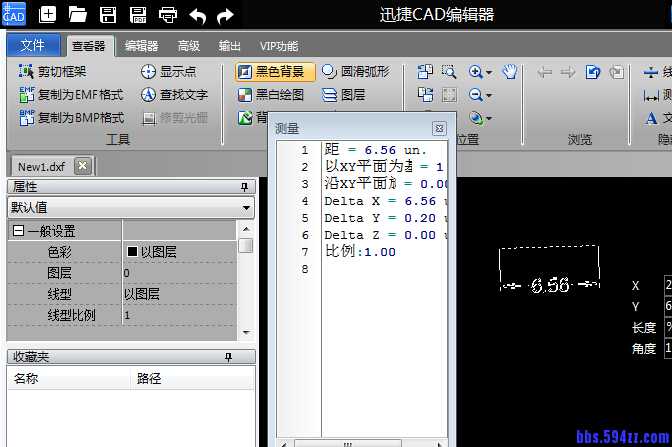Close the New1.dxf document tab
The image size is (672, 447).
click(82, 166)
